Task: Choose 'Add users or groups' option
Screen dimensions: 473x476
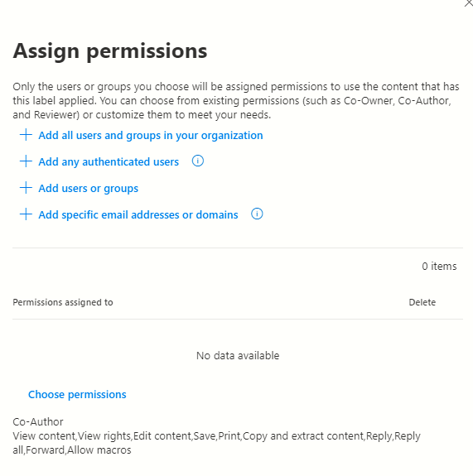Action: coord(88,189)
